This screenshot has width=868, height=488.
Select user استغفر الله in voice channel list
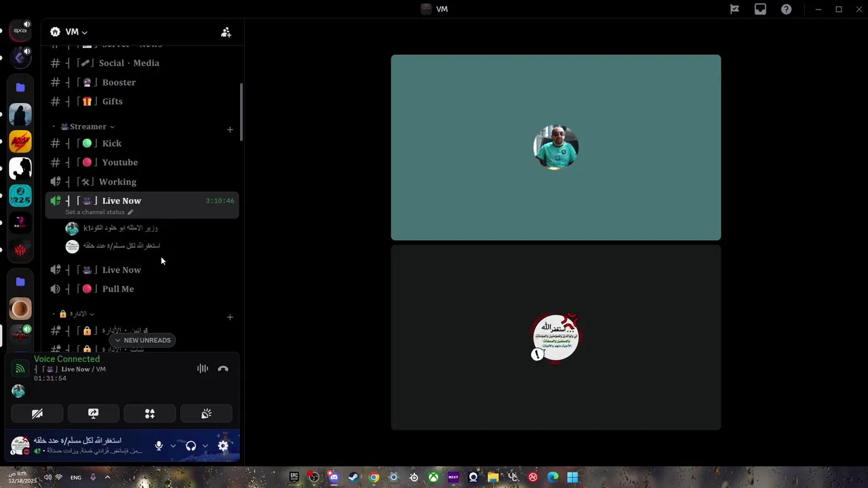click(x=112, y=246)
